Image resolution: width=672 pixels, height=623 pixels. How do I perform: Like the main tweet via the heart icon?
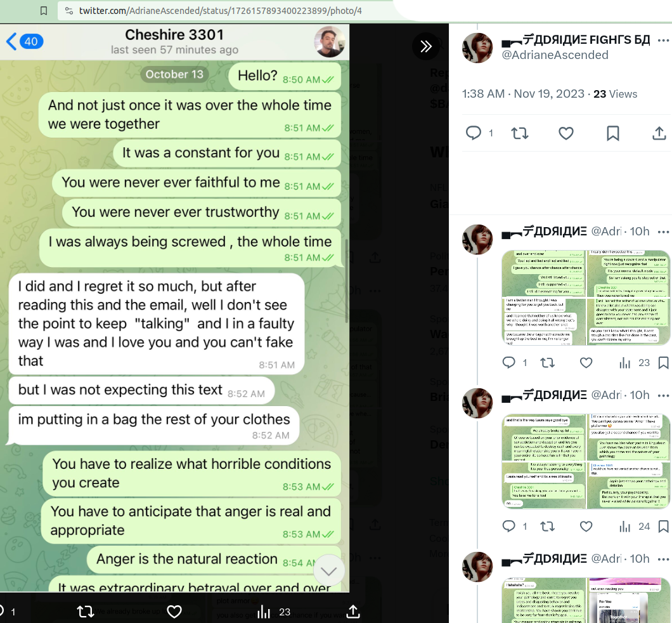(566, 133)
